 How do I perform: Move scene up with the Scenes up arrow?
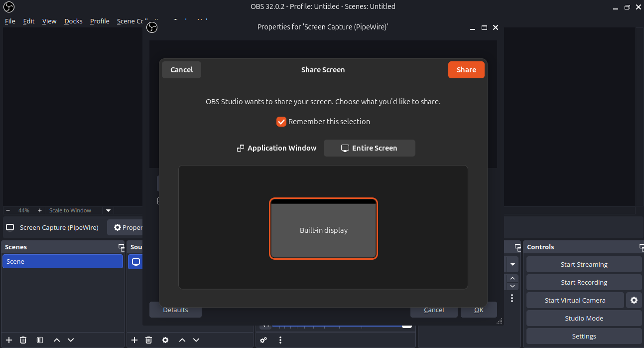57,340
